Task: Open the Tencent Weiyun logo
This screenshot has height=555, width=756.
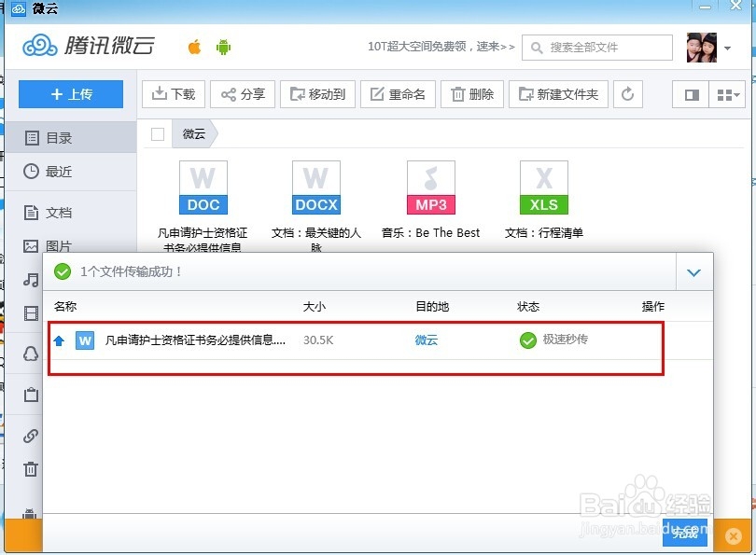Action: (89, 46)
